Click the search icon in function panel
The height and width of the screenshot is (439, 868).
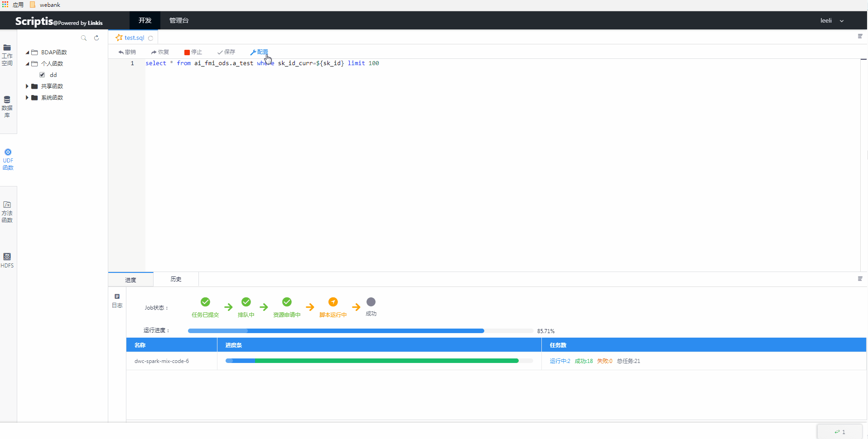[x=84, y=38]
